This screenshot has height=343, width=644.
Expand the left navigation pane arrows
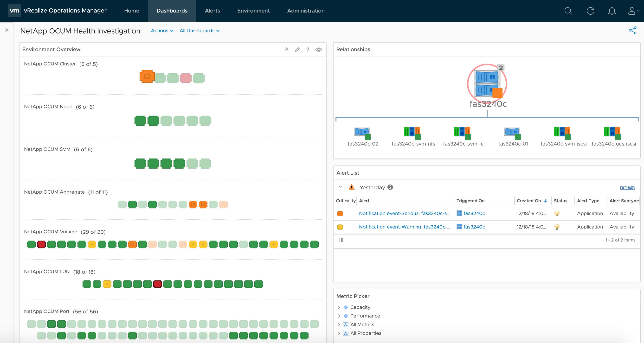coord(7,30)
